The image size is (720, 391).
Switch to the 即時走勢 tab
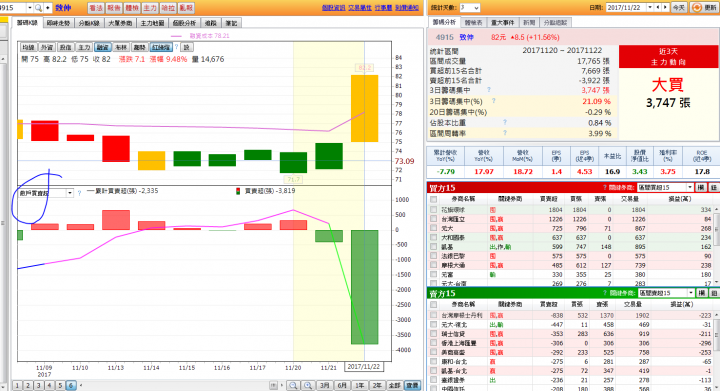[58, 23]
